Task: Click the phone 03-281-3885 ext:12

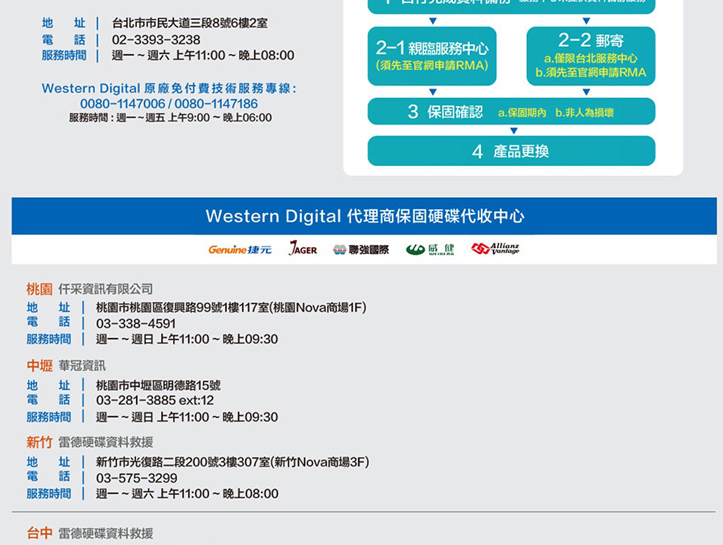Action: coord(155,400)
